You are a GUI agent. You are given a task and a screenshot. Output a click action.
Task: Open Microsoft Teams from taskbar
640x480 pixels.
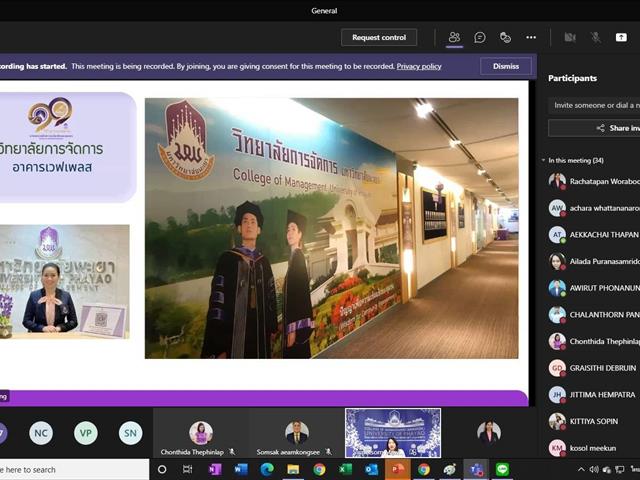point(476,470)
